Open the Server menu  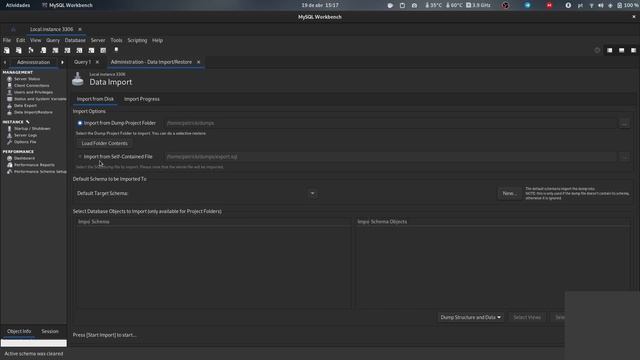98,40
